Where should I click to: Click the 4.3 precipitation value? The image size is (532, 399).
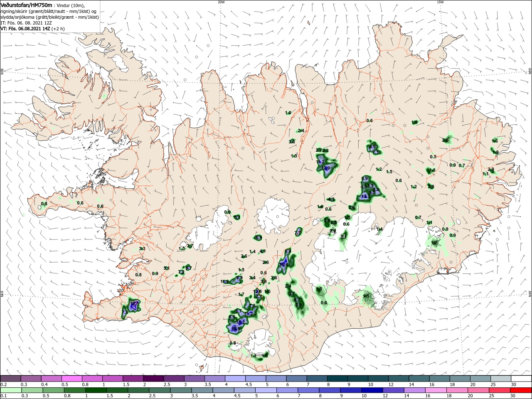331,199
